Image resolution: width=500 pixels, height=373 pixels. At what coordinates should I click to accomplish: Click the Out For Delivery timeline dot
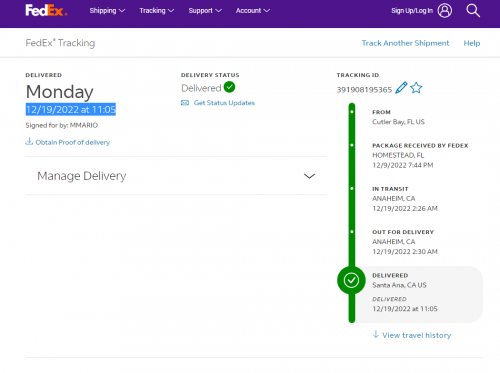pos(352,231)
